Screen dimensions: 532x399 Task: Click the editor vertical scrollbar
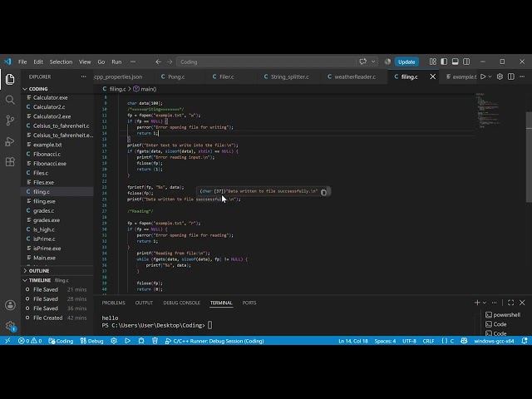(529, 157)
